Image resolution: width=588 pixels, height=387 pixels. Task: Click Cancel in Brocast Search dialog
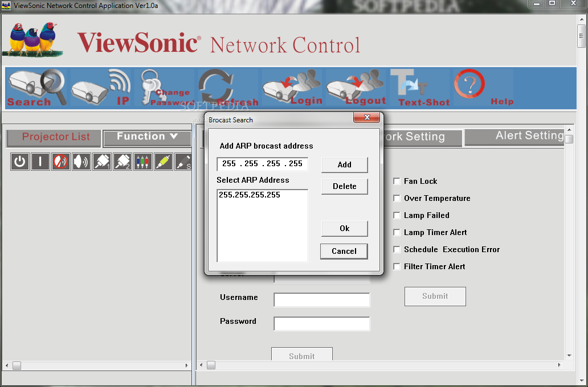tap(344, 252)
